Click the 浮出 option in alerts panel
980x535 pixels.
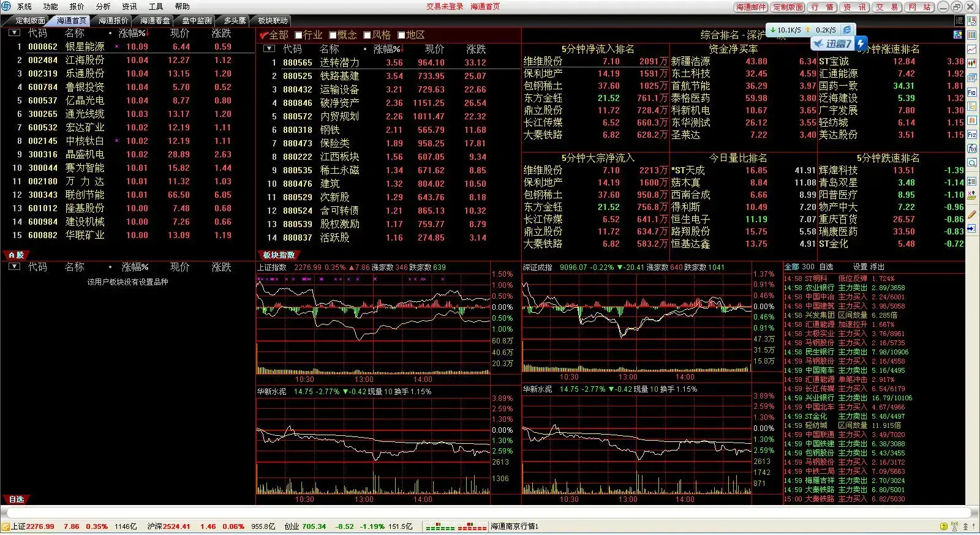tap(877, 267)
